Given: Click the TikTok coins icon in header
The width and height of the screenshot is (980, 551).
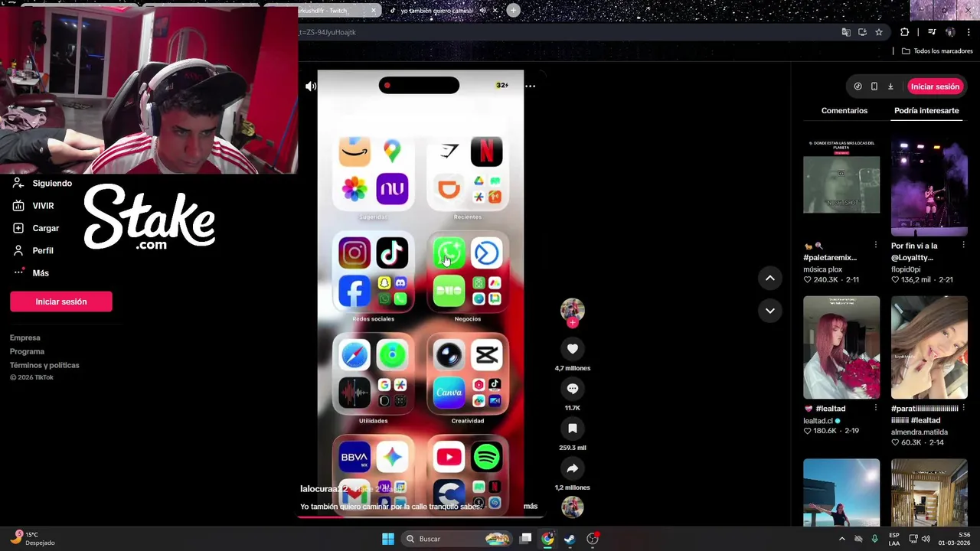Looking at the screenshot, I should (857, 86).
